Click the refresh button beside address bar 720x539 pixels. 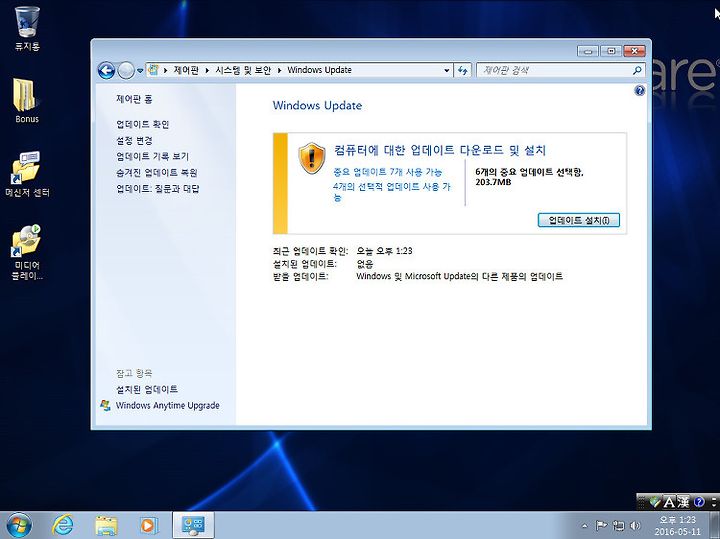[462, 70]
